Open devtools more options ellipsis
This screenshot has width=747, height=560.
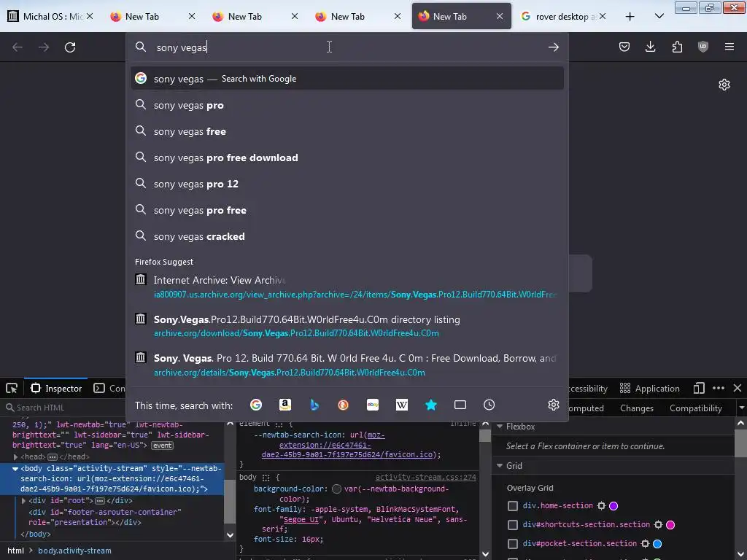click(x=719, y=388)
